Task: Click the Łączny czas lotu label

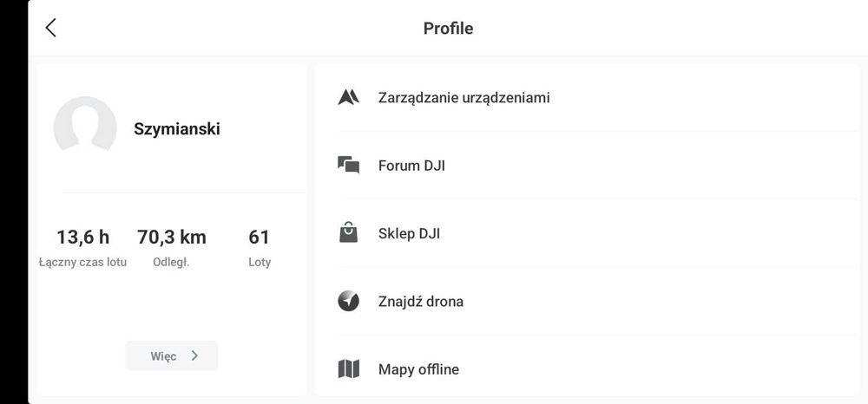Action: pos(82,262)
